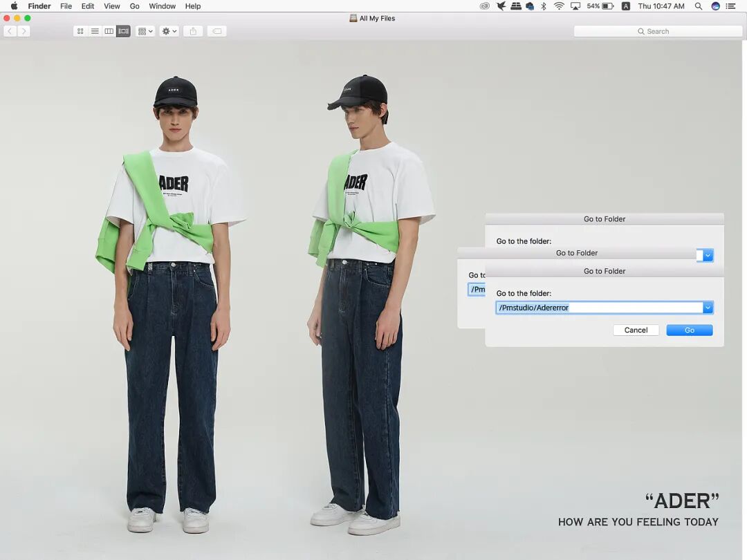Click the /Pmstudio/Adererror path field

[599, 308]
